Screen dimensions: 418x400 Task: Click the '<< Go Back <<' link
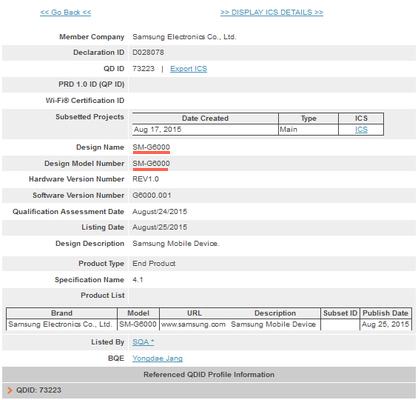tap(66, 13)
